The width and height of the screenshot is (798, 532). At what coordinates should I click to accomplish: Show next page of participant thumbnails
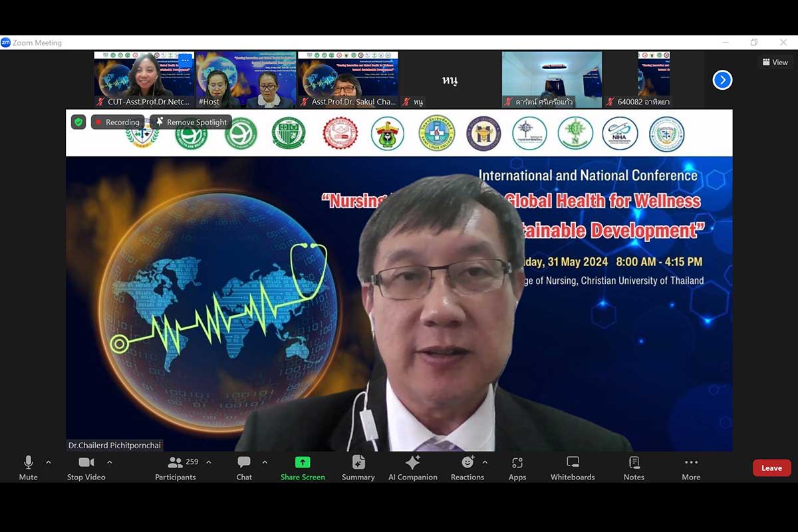point(722,80)
